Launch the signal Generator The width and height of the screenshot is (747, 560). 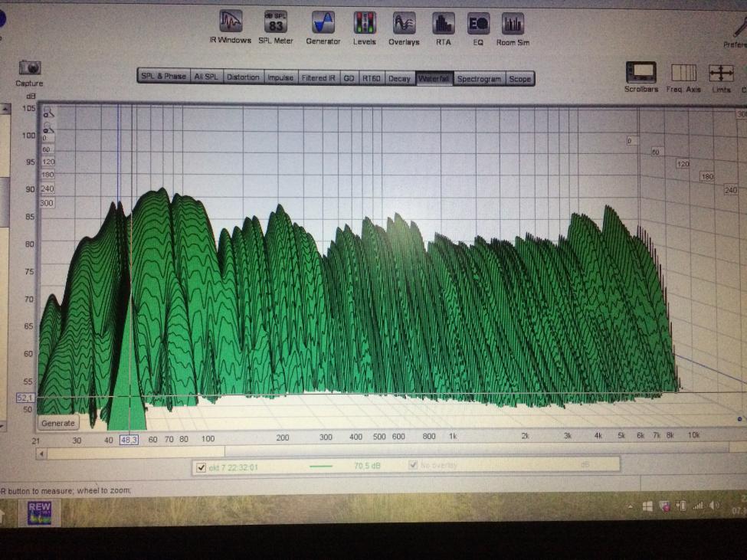[x=323, y=22]
